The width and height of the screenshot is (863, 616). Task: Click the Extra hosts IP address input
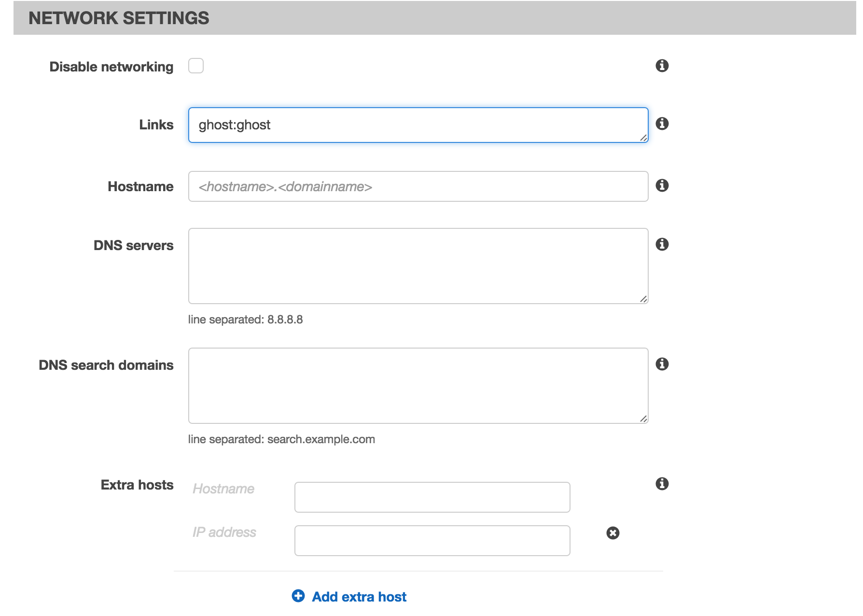[x=432, y=541]
